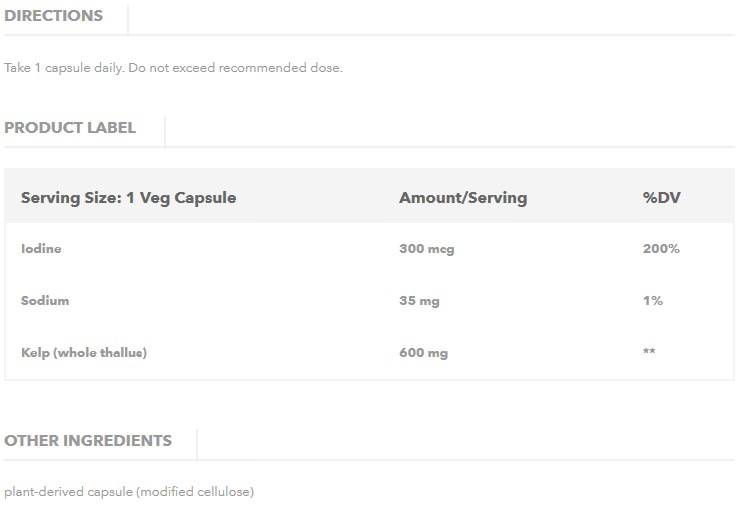This screenshot has width=737, height=506.
Task: Select the Iodine row label
Action: pyautogui.click(x=41, y=249)
